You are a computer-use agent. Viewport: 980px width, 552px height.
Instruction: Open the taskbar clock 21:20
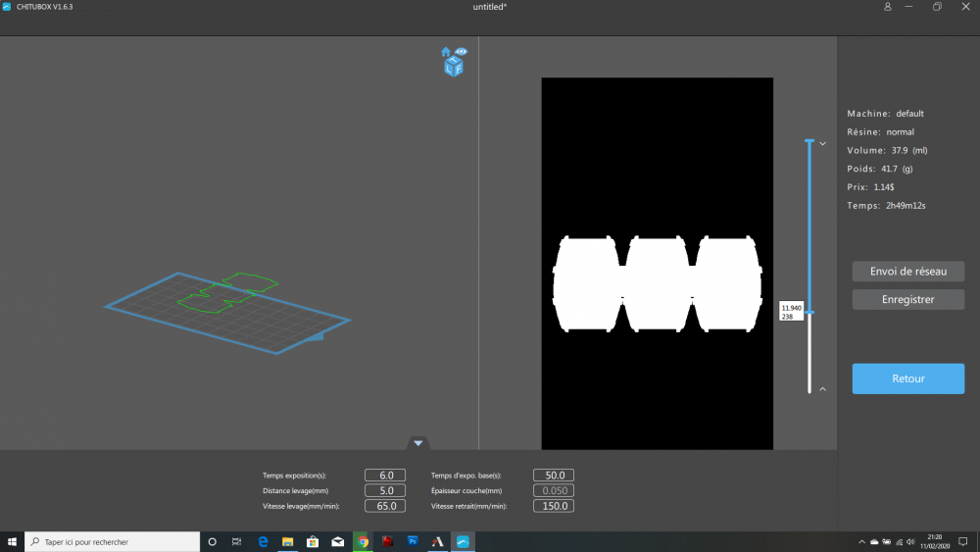tap(934, 542)
